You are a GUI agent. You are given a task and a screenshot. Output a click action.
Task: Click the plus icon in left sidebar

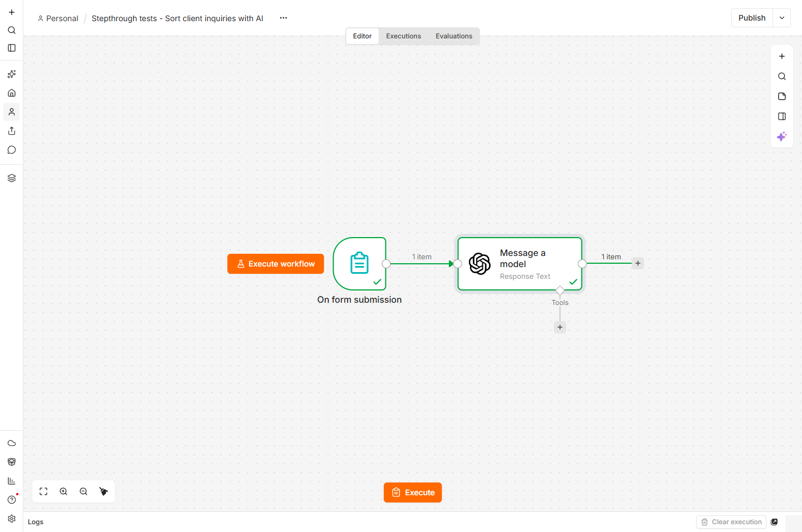[x=12, y=12]
